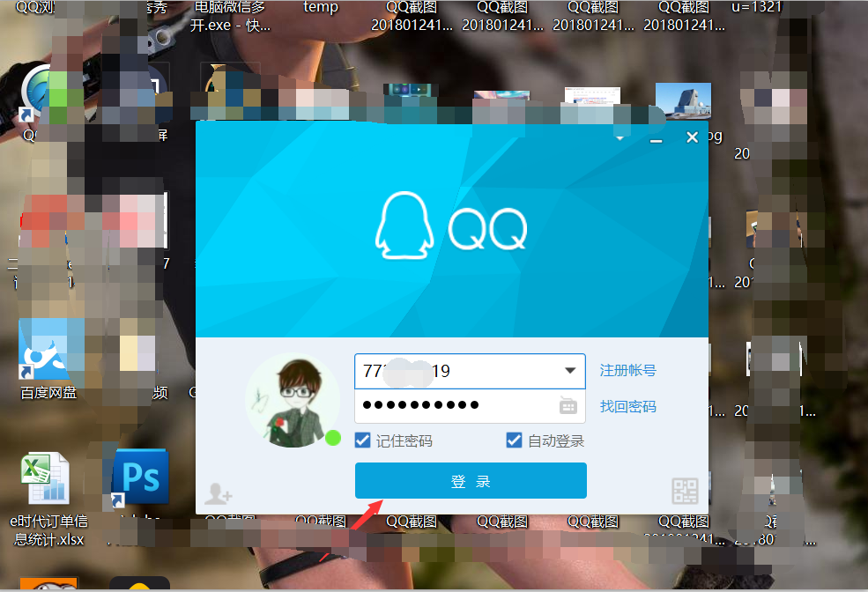Open the QQ settings dropdown triangle in title bar
Viewport: 868px width, 592px height.
point(620,137)
